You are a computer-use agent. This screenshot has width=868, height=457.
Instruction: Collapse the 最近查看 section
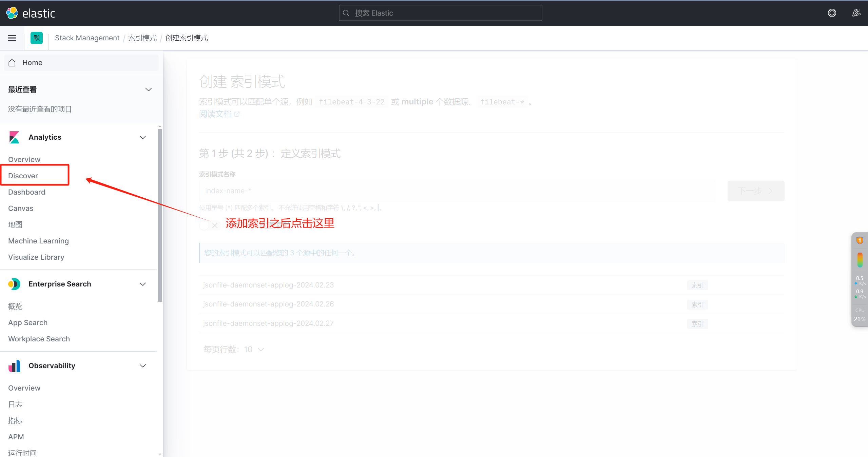pos(149,90)
